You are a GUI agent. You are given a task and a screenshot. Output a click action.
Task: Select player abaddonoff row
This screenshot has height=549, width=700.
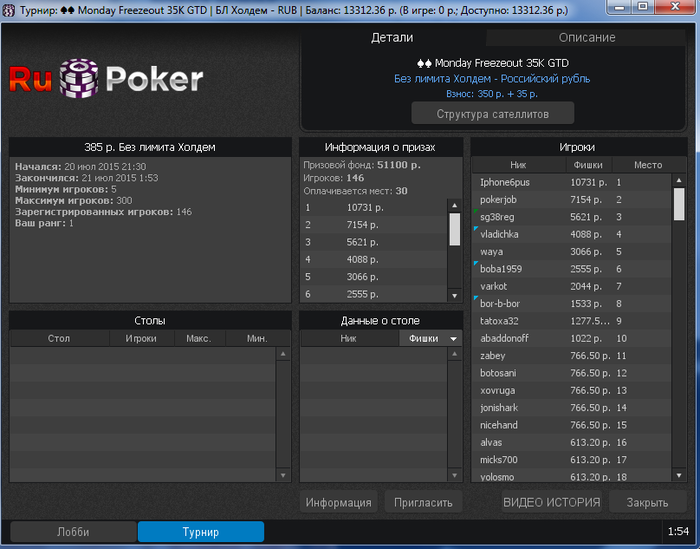click(571, 338)
